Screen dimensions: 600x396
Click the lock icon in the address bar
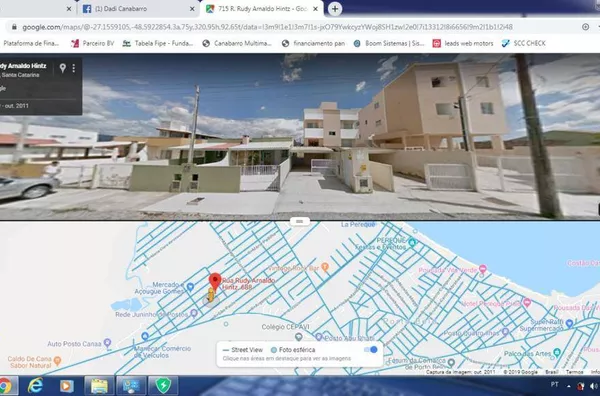14,27
